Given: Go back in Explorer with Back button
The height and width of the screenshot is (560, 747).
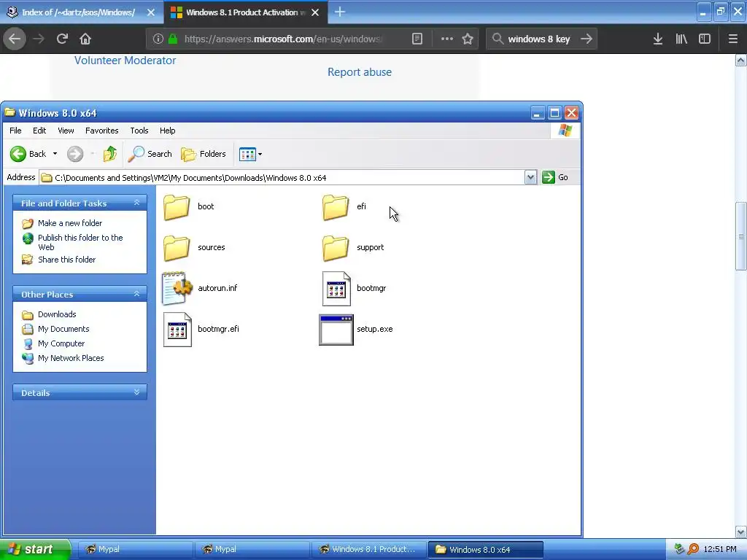Looking at the screenshot, I should tap(28, 154).
